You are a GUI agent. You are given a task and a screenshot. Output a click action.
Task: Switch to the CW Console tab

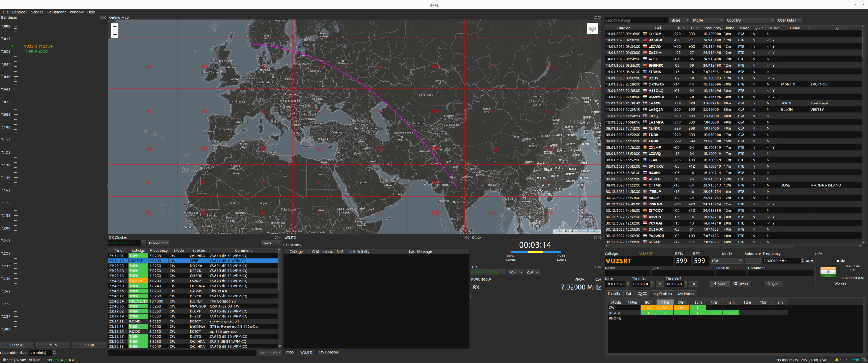point(329,352)
